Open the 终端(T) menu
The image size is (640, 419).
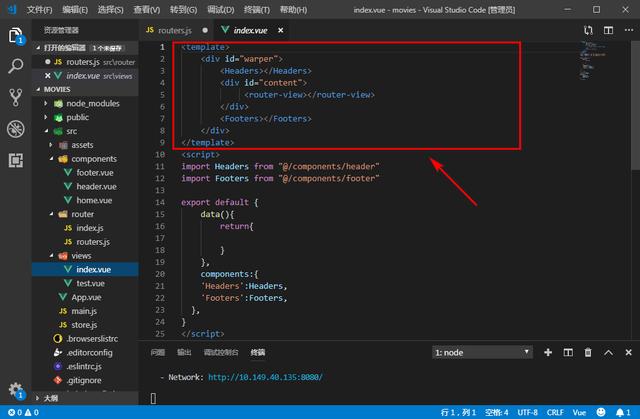[257, 10]
